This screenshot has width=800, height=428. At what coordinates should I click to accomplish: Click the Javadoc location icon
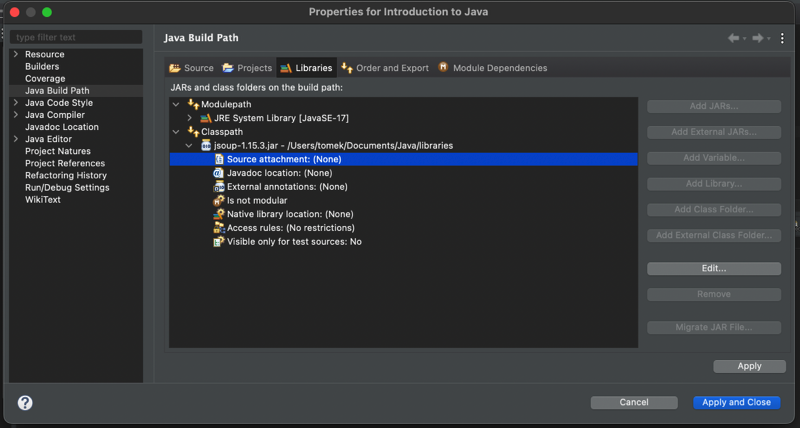(x=219, y=173)
